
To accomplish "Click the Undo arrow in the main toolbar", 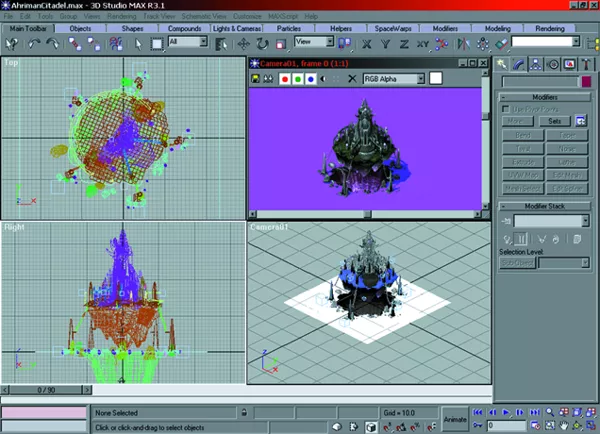I will 34,44.
